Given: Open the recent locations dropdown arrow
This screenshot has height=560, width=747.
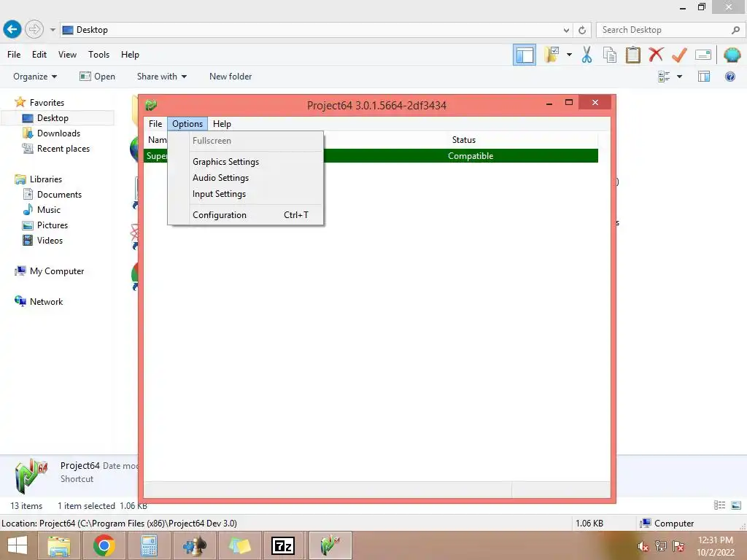Looking at the screenshot, I should pos(53,29).
